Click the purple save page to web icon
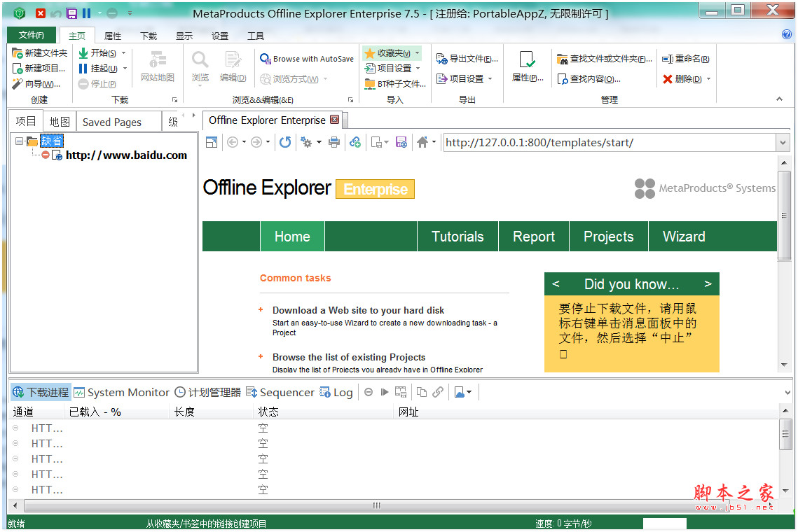This screenshot has width=798, height=532. click(x=401, y=142)
